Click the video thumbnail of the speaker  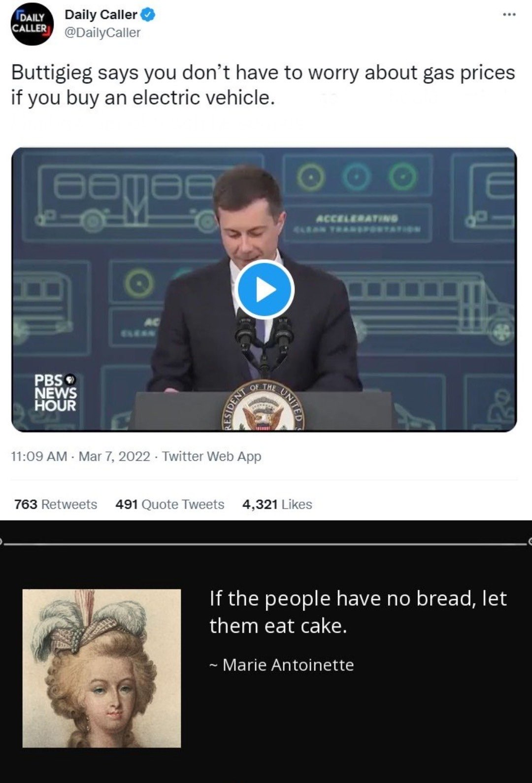(x=264, y=289)
